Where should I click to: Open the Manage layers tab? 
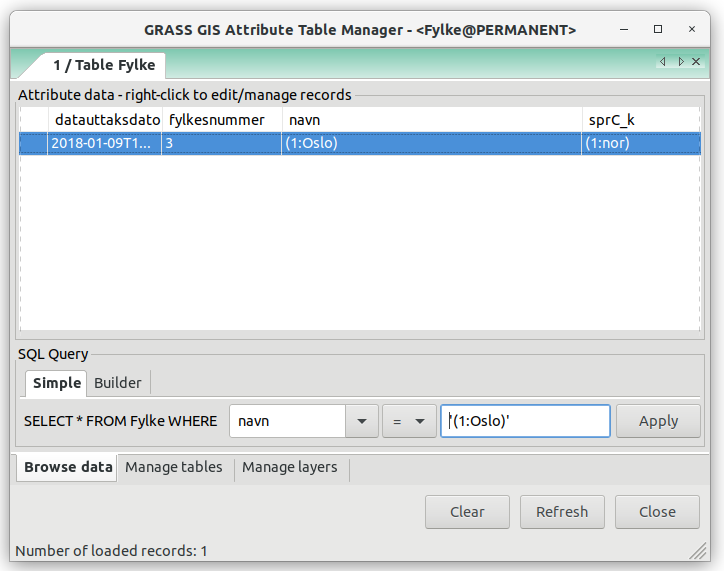click(x=290, y=467)
